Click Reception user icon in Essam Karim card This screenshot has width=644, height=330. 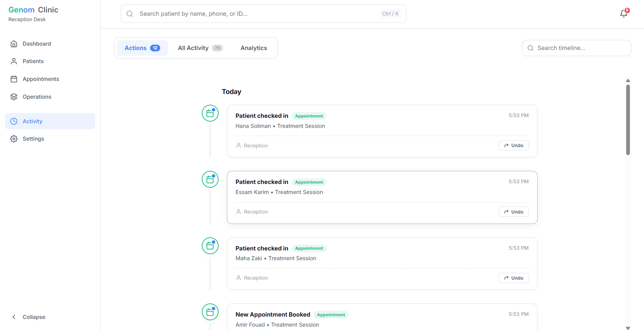click(239, 211)
